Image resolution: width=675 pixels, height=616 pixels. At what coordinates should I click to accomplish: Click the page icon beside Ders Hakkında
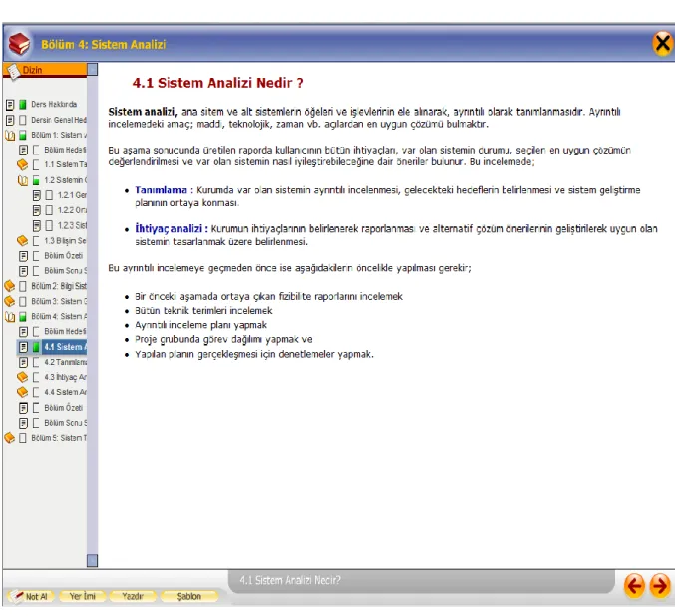[x=10, y=105]
